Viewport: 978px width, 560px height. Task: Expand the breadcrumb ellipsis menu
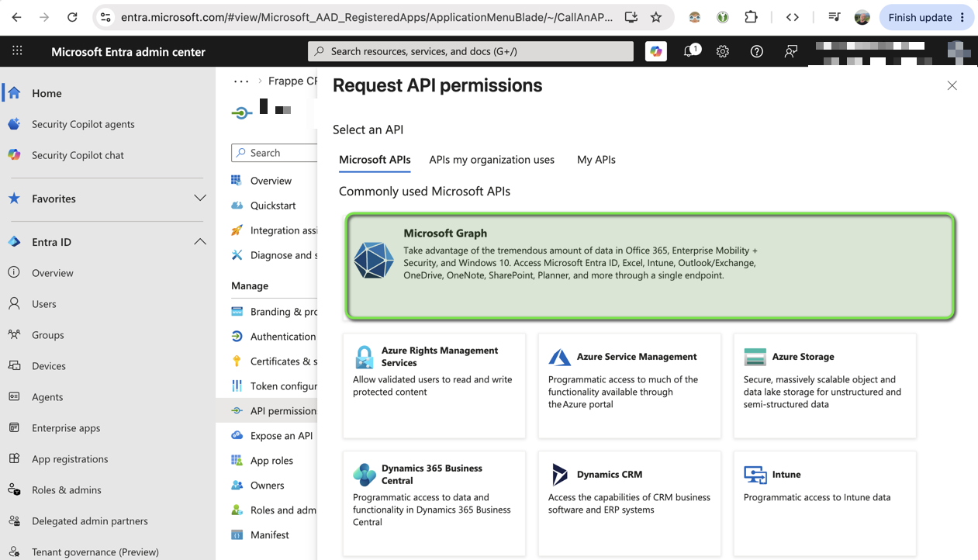(241, 81)
